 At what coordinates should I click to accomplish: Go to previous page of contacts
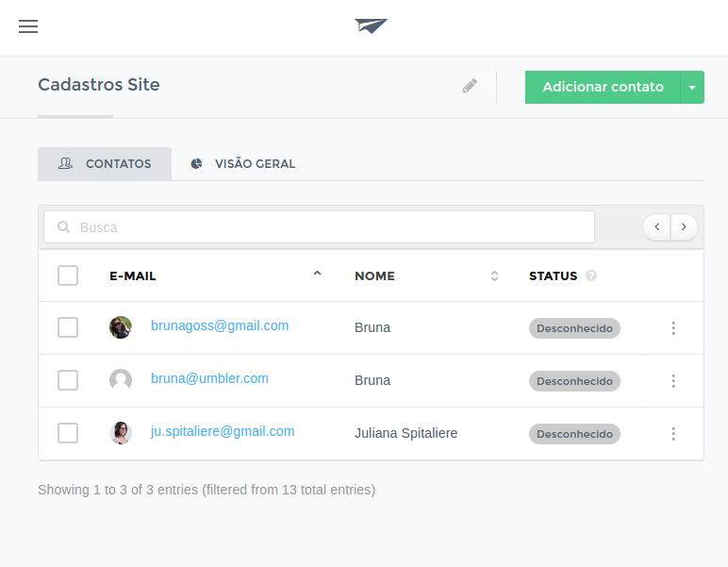click(657, 227)
